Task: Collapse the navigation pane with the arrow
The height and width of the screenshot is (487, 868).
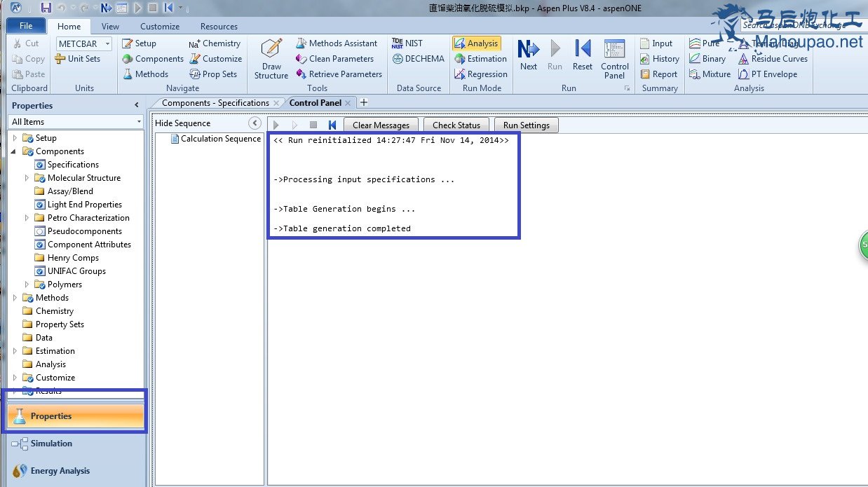Action: point(137,105)
